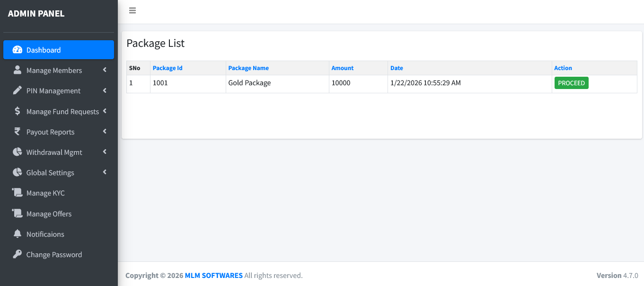Go to Manage Offers
This screenshot has width=644, height=286.
click(59, 214)
